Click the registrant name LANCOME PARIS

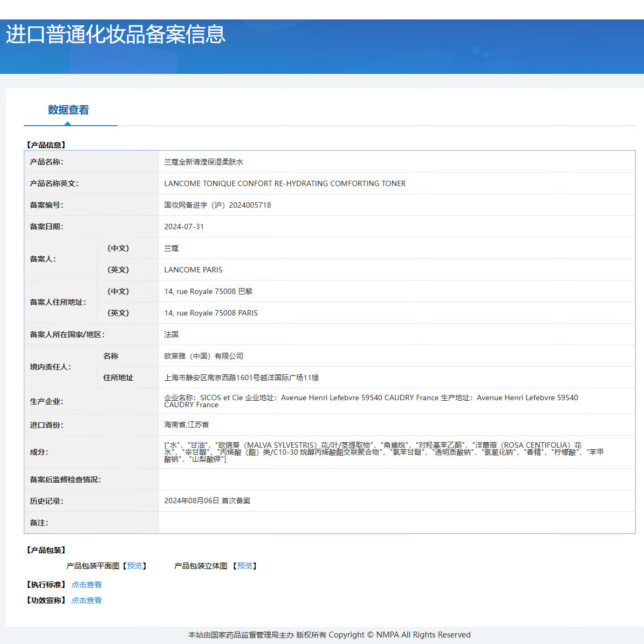(193, 270)
